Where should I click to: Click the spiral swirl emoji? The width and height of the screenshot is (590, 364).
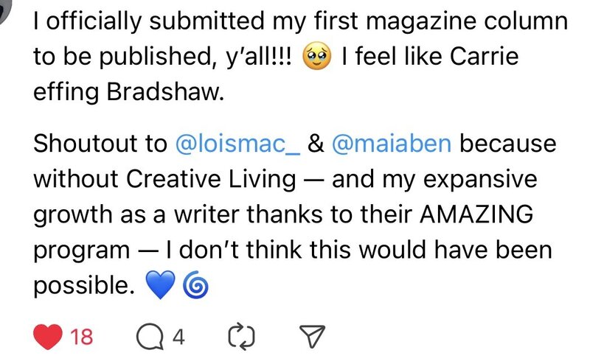pos(193,286)
